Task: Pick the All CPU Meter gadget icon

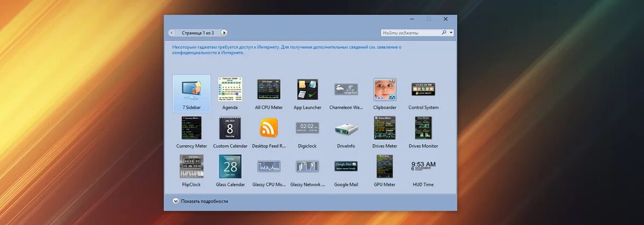Action: [269, 89]
